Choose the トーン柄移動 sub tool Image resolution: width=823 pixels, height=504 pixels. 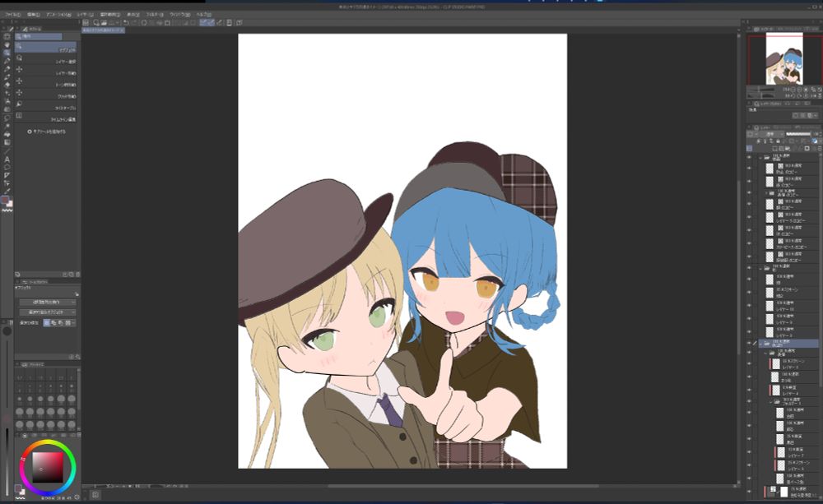46,82
